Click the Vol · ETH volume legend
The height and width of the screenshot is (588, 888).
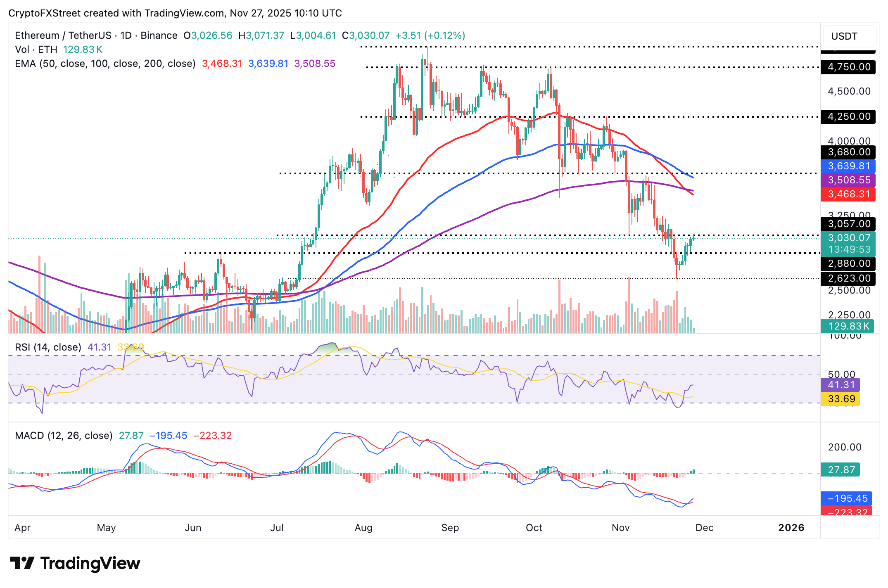click(36, 50)
